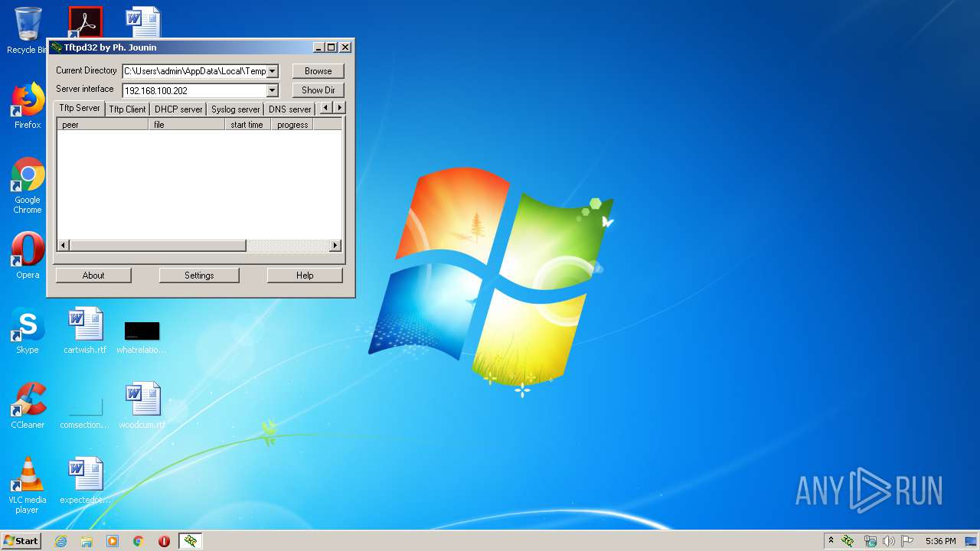Open Windows Media Player taskbar icon
This screenshot has width=980, height=551.
[x=113, y=541]
